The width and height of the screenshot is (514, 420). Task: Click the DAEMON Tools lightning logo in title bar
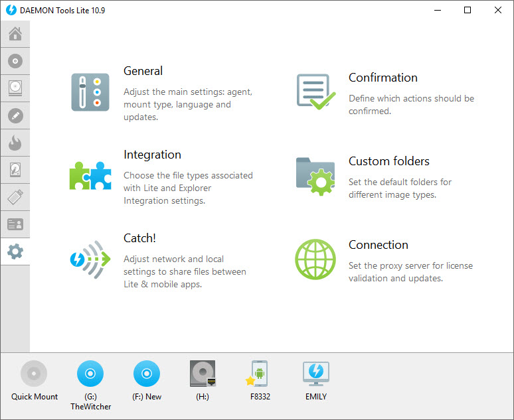(x=11, y=10)
